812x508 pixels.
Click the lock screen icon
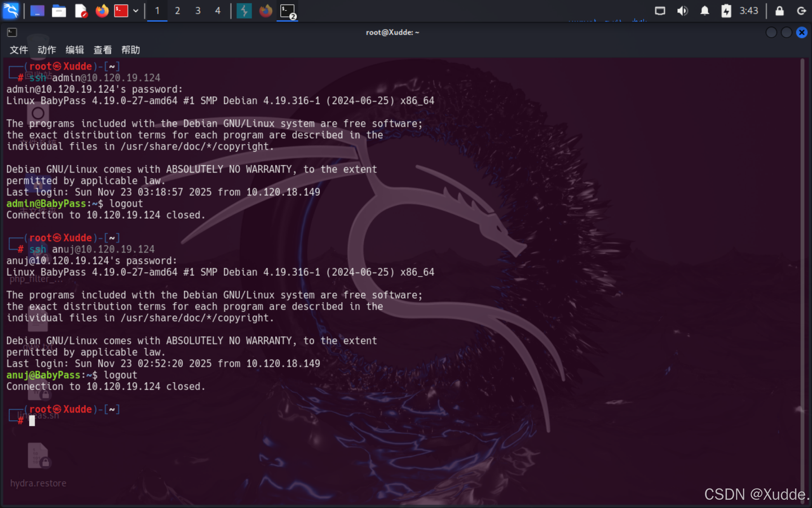[779, 11]
